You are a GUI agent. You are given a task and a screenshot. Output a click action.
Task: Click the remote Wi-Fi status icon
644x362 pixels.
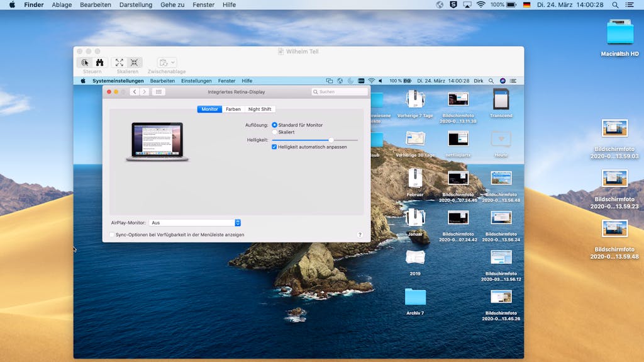371,81
